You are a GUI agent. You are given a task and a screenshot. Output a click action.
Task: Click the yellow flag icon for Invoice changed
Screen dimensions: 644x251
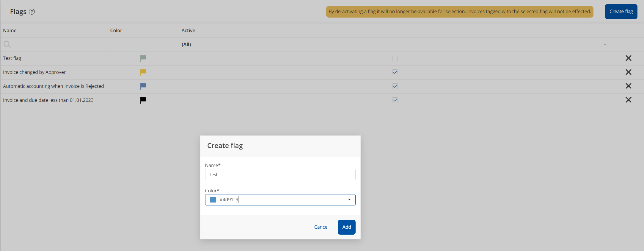(x=143, y=72)
